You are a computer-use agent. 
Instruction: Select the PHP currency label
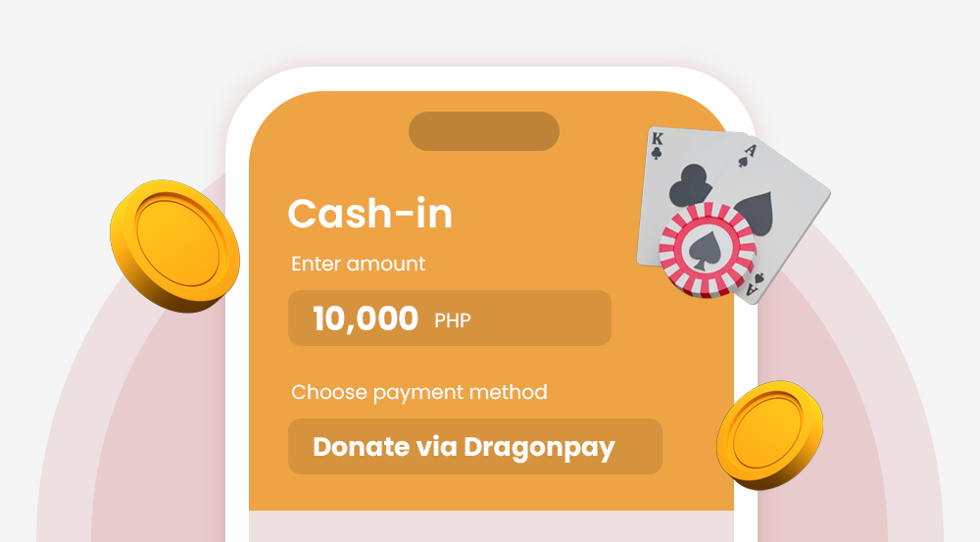(453, 320)
